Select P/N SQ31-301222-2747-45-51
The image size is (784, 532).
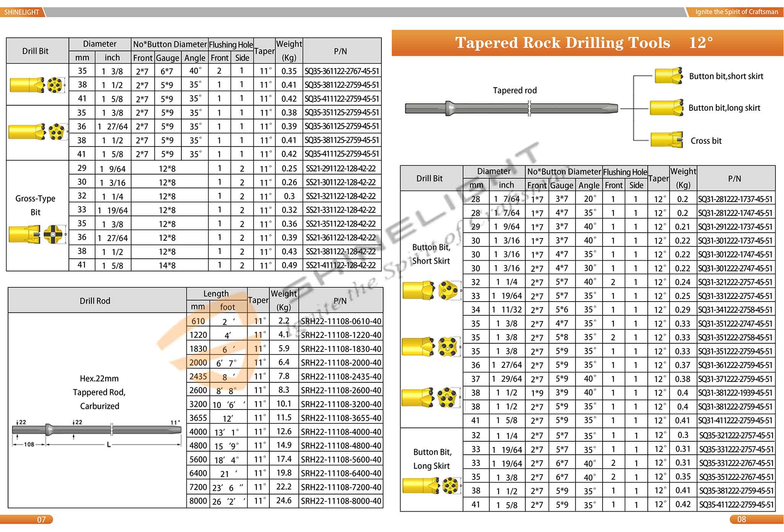click(735, 268)
